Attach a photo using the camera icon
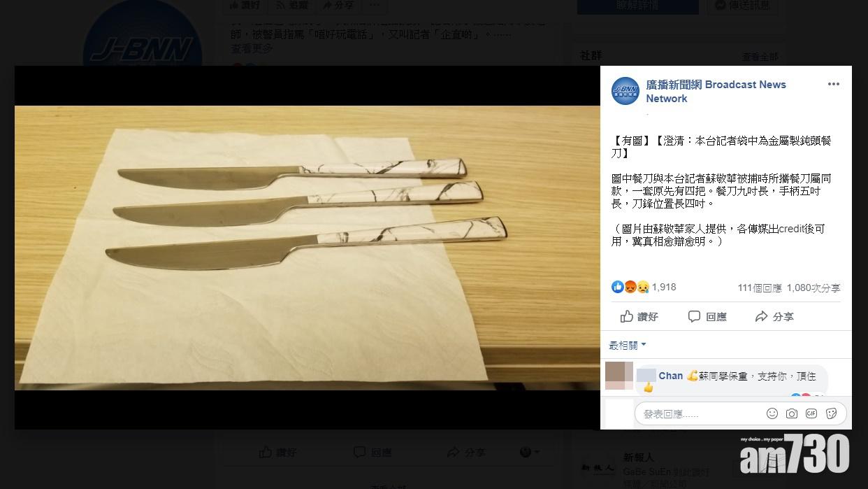The height and width of the screenshot is (489, 868). 791,413
